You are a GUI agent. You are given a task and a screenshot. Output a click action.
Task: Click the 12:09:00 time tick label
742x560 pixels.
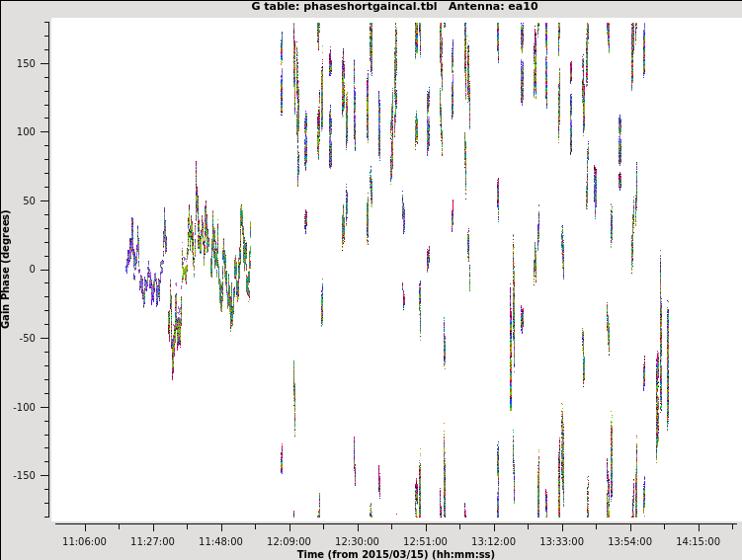pyautogui.click(x=289, y=541)
